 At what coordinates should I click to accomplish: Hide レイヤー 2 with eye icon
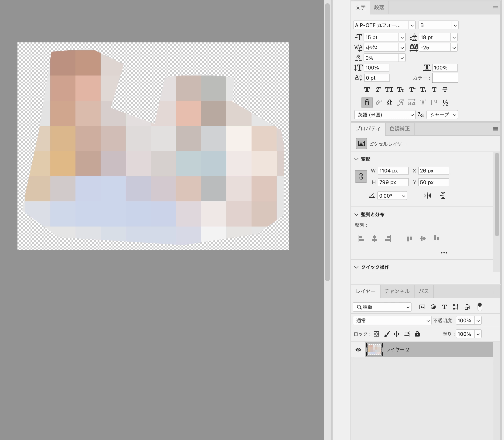coord(358,350)
